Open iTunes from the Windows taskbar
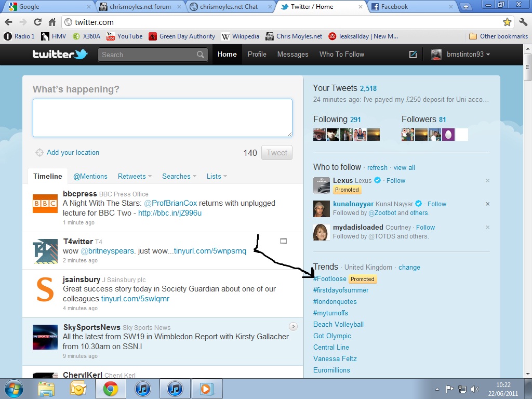The width and height of the screenshot is (532, 399). [x=143, y=389]
